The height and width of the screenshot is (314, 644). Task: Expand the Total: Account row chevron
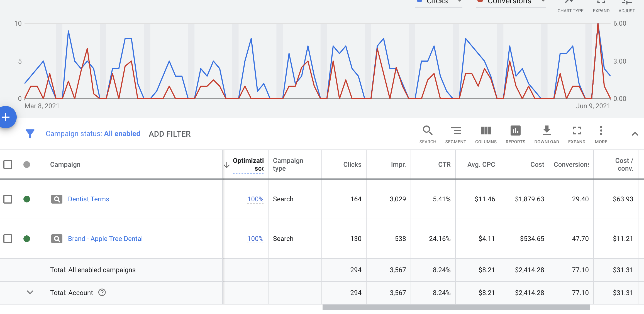pyautogui.click(x=30, y=293)
